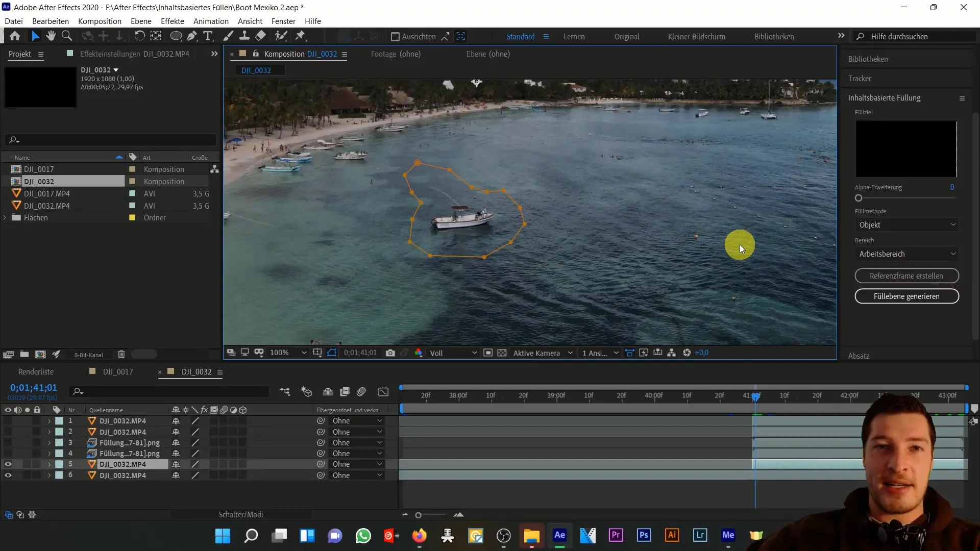This screenshot has height=551, width=980.
Task: Open the Fenster menu in menu bar
Action: click(x=283, y=21)
